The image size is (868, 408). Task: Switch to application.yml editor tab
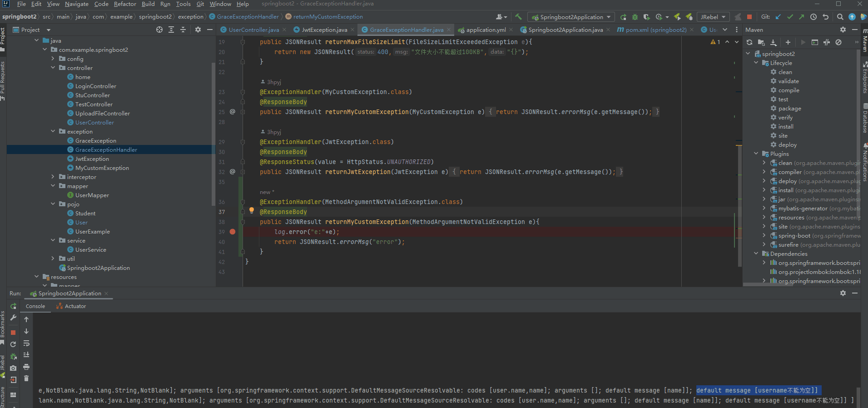(486, 30)
